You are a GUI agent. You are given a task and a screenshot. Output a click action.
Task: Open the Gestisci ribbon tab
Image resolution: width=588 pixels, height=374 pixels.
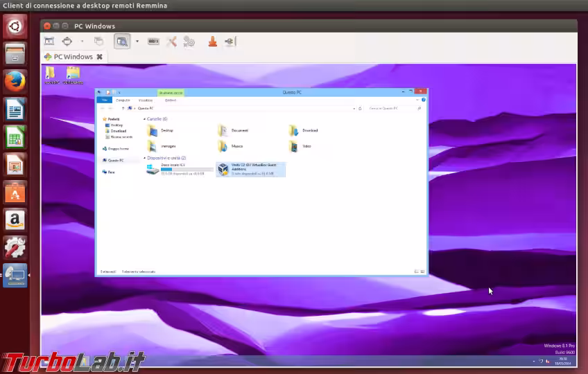pos(171,100)
